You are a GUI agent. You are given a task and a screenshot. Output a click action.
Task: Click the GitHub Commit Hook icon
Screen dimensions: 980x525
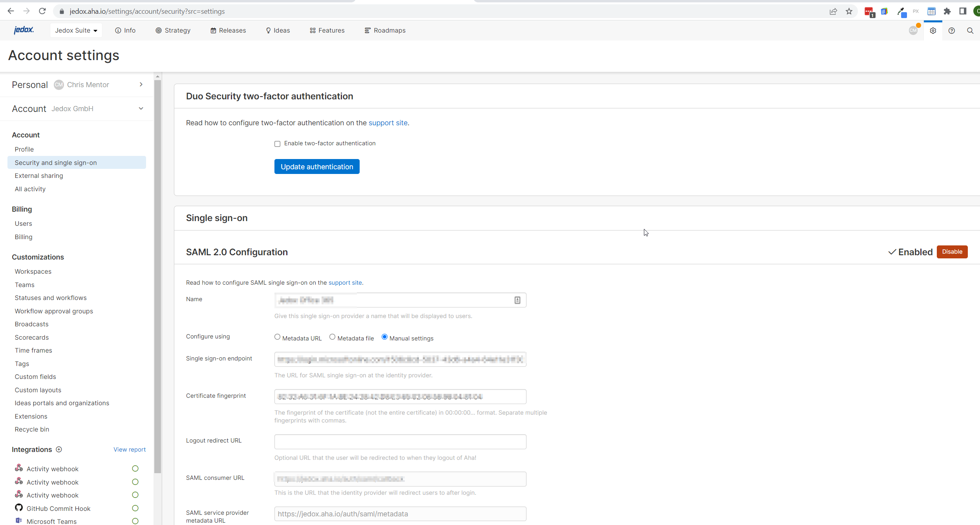19,508
